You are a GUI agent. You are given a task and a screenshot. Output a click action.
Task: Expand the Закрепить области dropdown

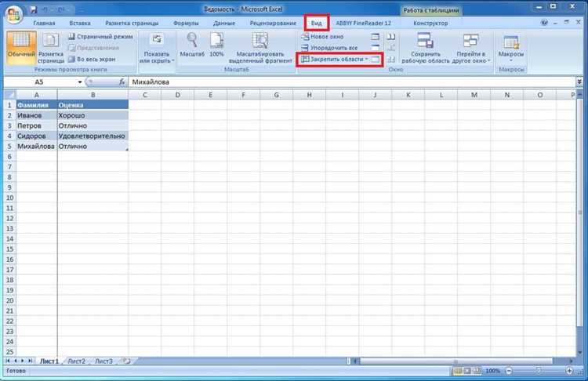336,60
